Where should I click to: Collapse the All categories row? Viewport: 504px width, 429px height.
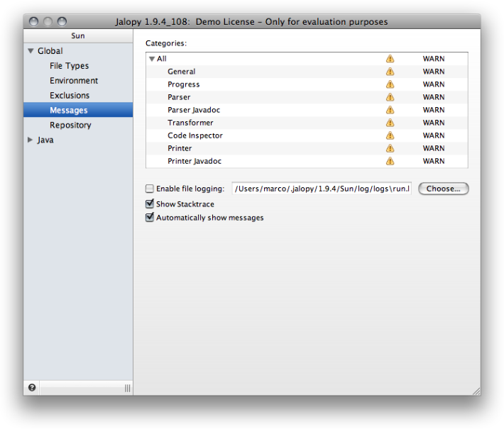pyautogui.click(x=152, y=59)
